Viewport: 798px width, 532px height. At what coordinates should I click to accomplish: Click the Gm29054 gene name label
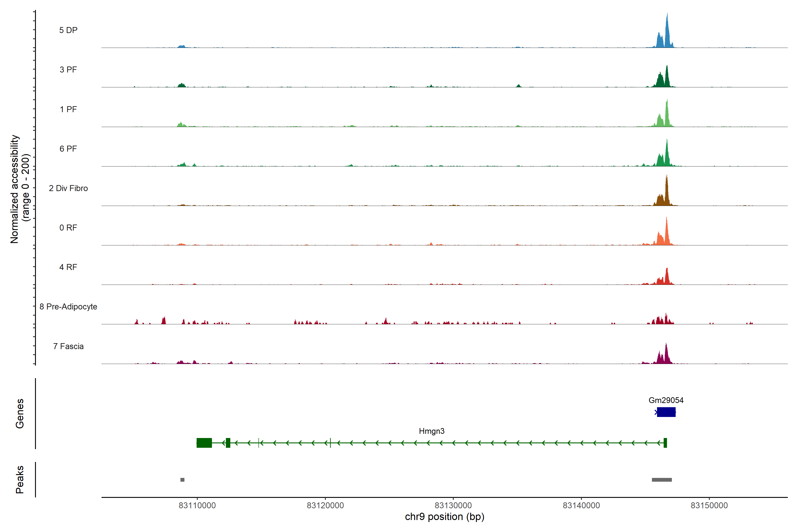(666, 400)
